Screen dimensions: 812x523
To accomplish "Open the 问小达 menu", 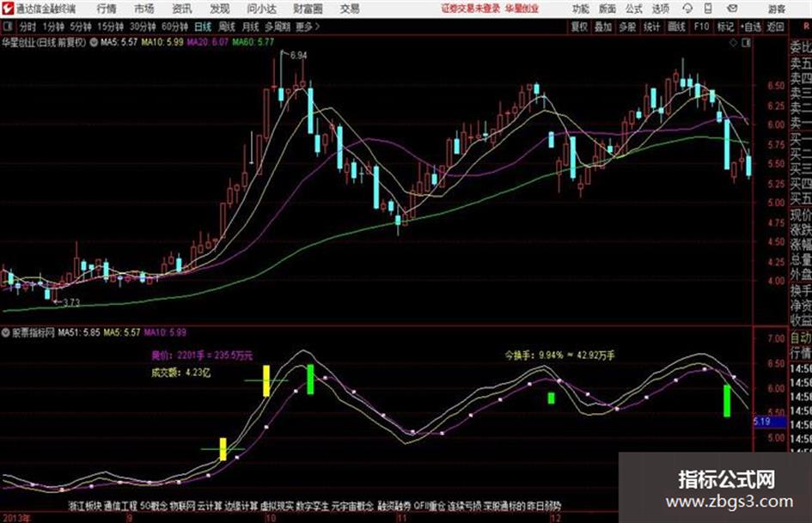I will pyautogui.click(x=261, y=9).
